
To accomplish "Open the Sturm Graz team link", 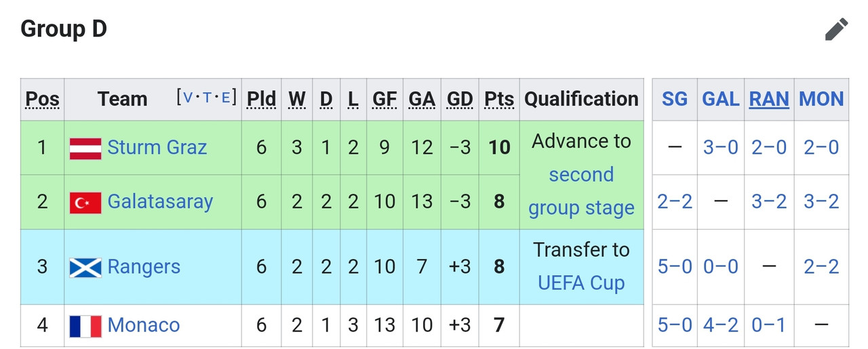I will tap(157, 148).
